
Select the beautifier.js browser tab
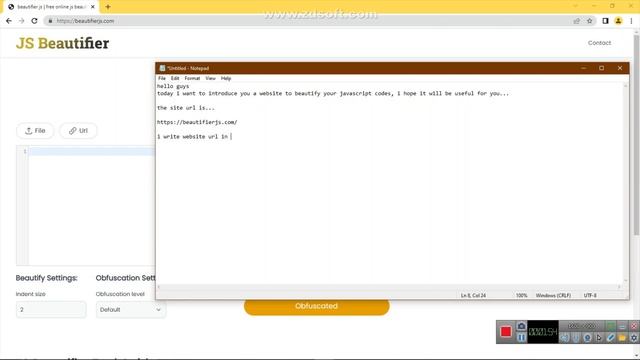pyautogui.click(x=50, y=7)
